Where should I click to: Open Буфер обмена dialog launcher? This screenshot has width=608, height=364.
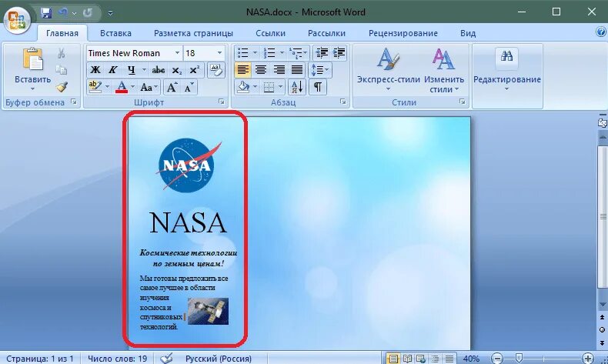[74, 102]
